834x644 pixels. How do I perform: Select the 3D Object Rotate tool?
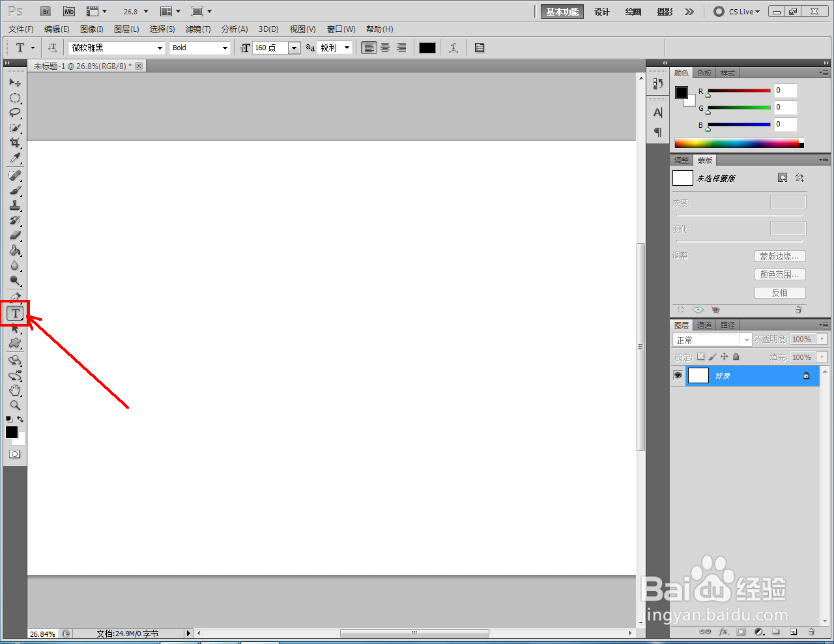tap(15, 360)
